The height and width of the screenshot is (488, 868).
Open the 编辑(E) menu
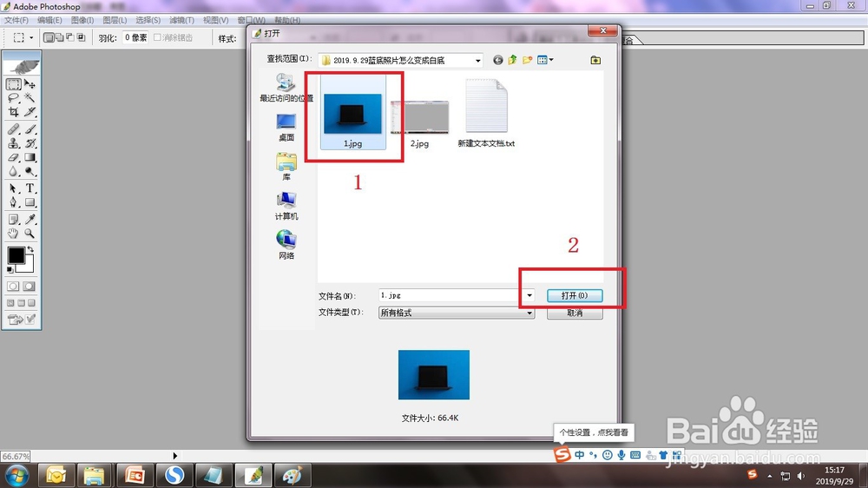[49, 20]
